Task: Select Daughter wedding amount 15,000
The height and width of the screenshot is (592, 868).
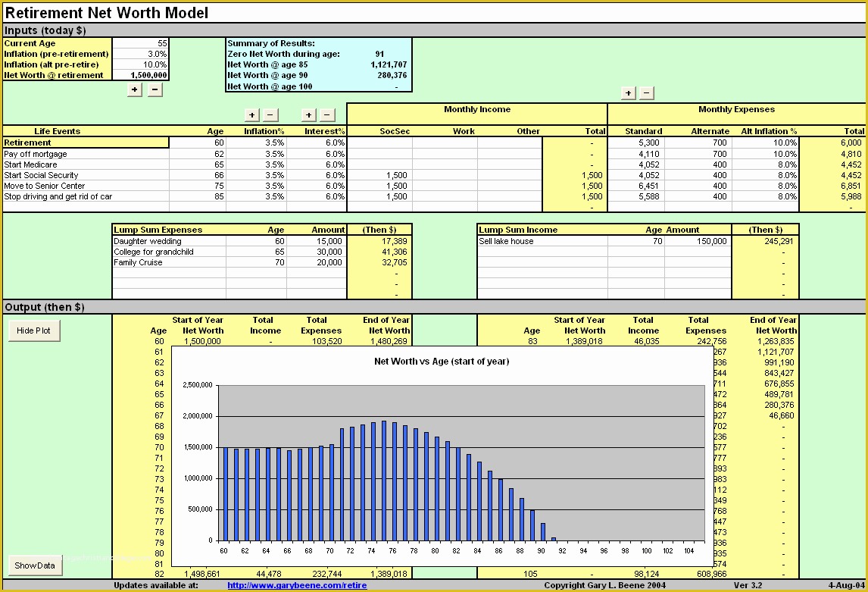Action: point(317,241)
